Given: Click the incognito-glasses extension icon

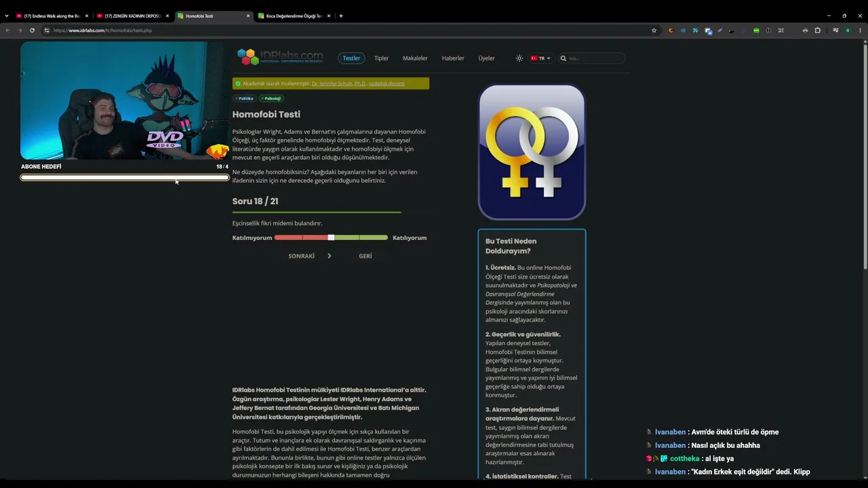Looking at the screenshot, I should pos(805,30).
